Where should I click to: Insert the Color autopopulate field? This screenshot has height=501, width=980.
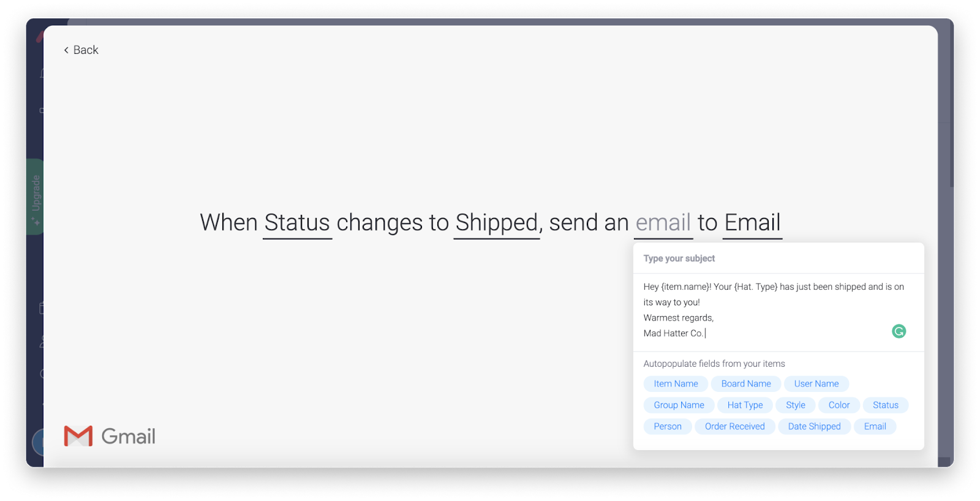[x=839, y=405]
